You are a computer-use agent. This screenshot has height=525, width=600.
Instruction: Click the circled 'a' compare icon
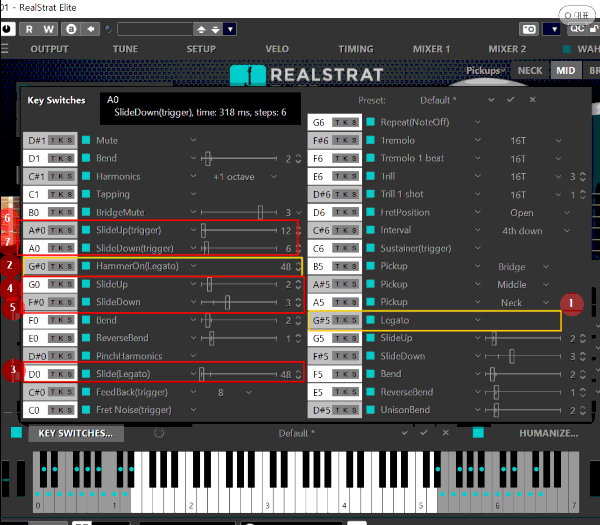coord(71,29)
